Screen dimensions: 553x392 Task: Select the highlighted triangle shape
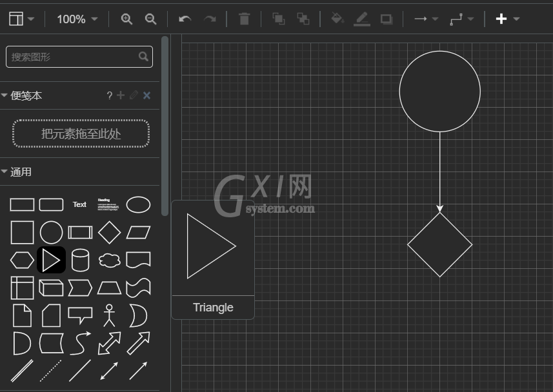click(51, 260)
